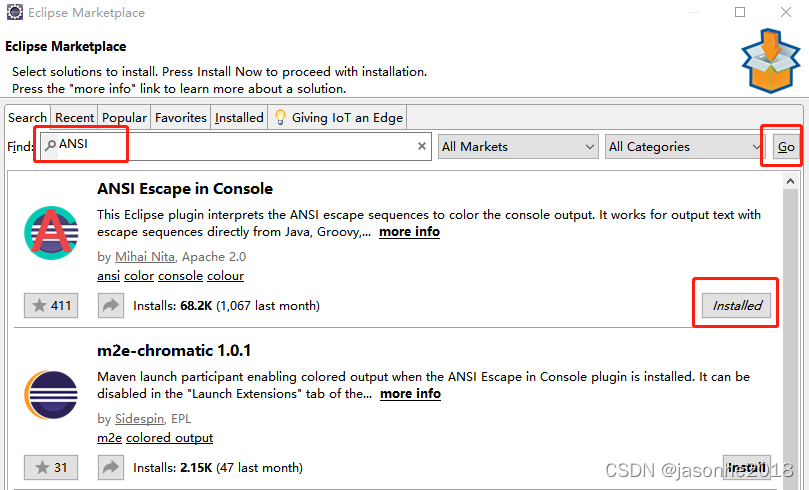Image resolution: width=809 pixels, height=490 pixels.
Task: Share the ANSI Escape in Console plugin
Action: point(111,305)
